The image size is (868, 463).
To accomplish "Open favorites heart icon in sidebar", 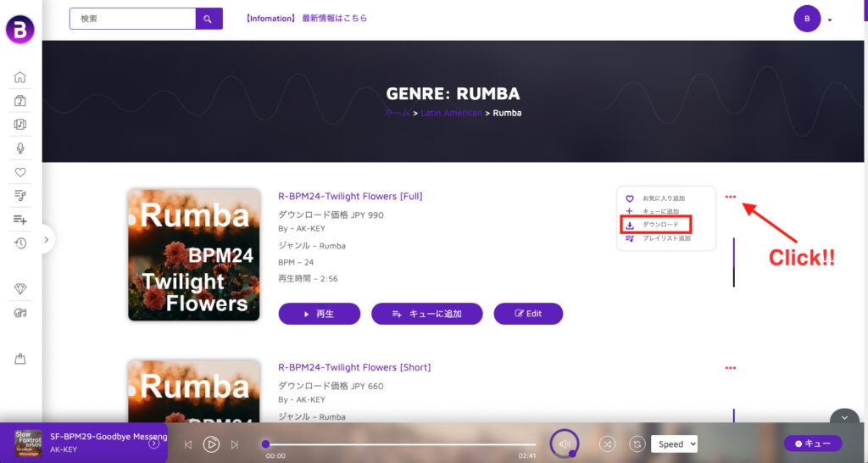I will [20, 172].
